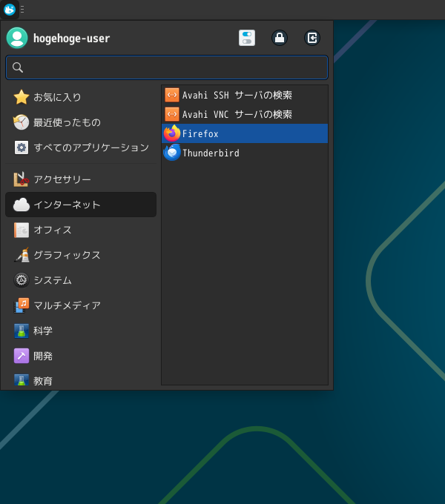
Task: Show 最近使ったもの recent items
Action: [x=81, y=122]
